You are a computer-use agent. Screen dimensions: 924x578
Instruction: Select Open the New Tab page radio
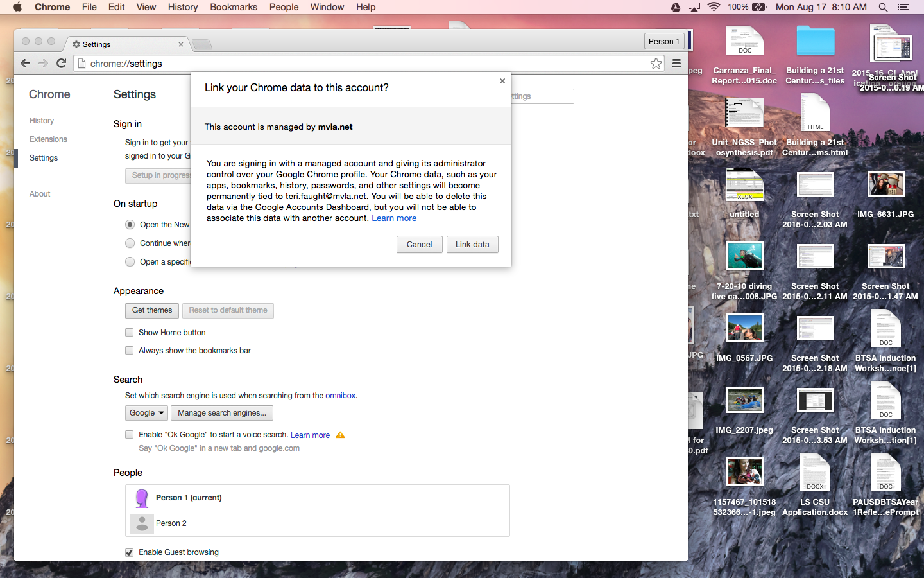[x=130, y=225]
